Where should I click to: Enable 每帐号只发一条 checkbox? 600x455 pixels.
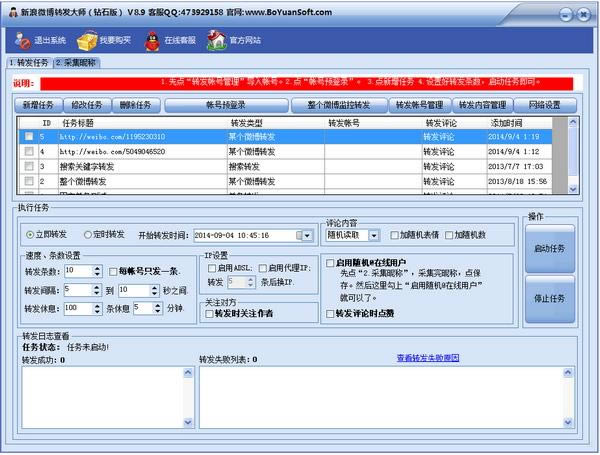coord(113,272)
